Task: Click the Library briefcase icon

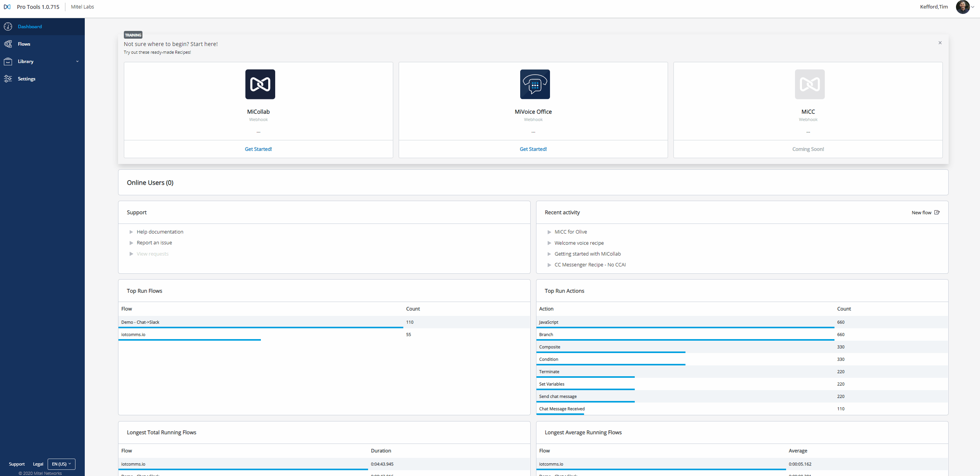Action: tap(8, 61)
